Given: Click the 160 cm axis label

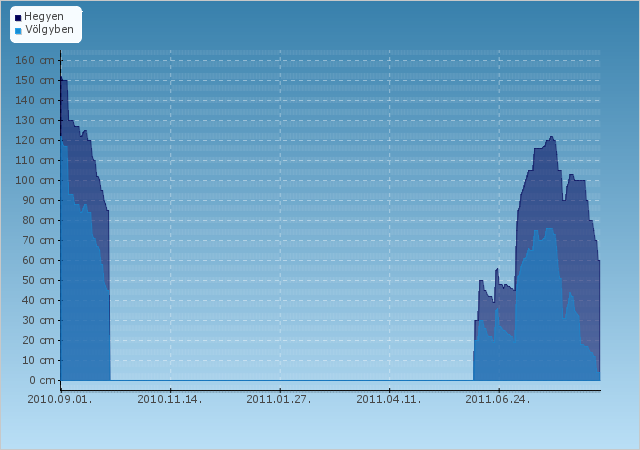Looking at the screenshot, I should (x=35, y=60).
